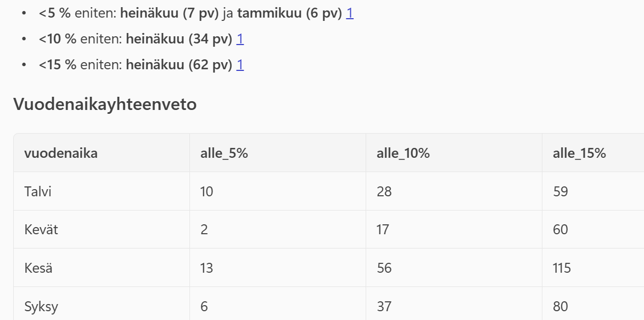Click the bold text tammikuu (6 pv)

pos(289,14)
